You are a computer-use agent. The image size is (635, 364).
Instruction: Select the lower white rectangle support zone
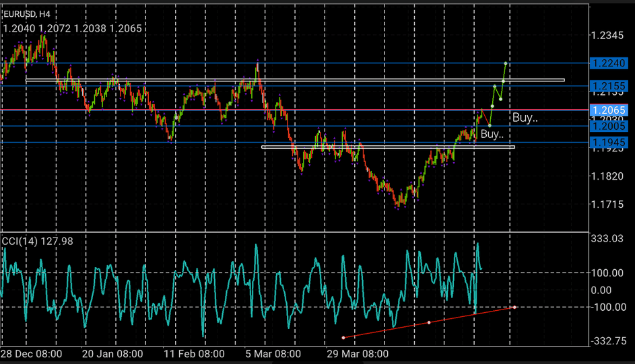pyautogui.click(x=388, y=147)
